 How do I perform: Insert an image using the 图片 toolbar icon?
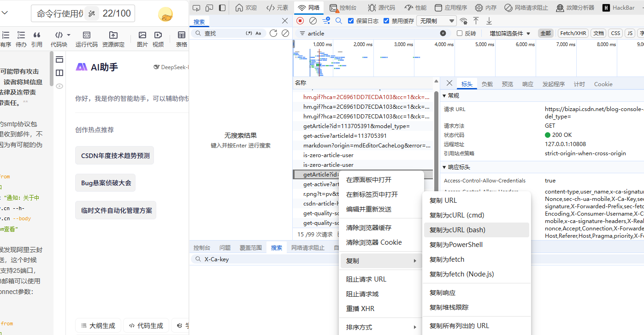click(142, 36)
